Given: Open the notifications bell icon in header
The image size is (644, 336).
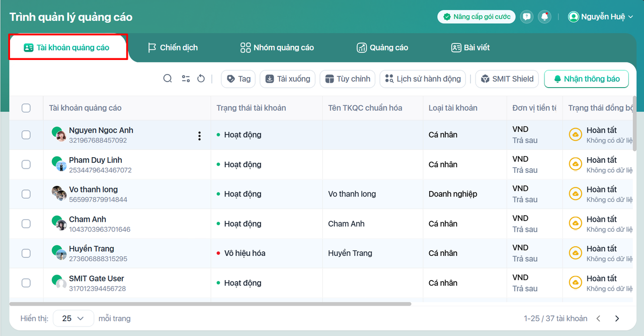Looking at the screenshot, I should click(x=544, y=17).
